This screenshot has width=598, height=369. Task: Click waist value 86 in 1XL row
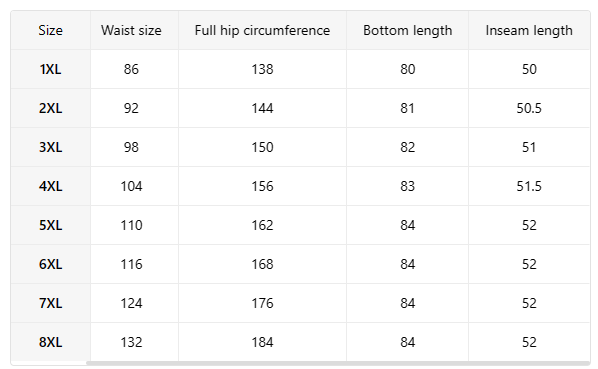click(x=131, y=69)
